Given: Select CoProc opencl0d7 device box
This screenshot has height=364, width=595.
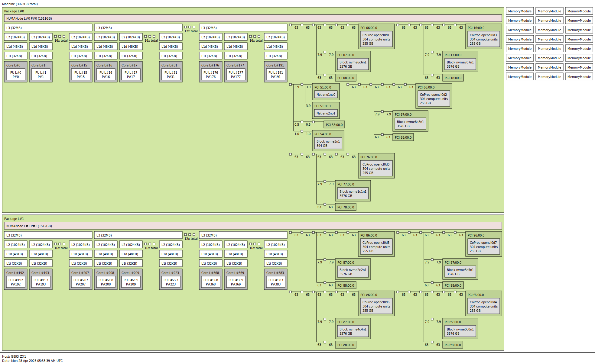Looking at the screenshot, I should coord(483,247).
